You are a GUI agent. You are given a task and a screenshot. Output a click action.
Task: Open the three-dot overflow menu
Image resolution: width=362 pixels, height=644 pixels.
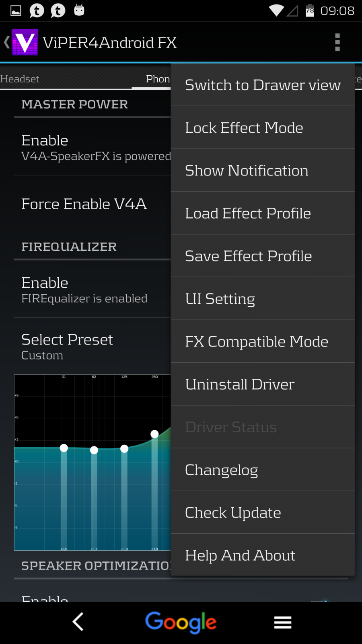coord(337,42)
